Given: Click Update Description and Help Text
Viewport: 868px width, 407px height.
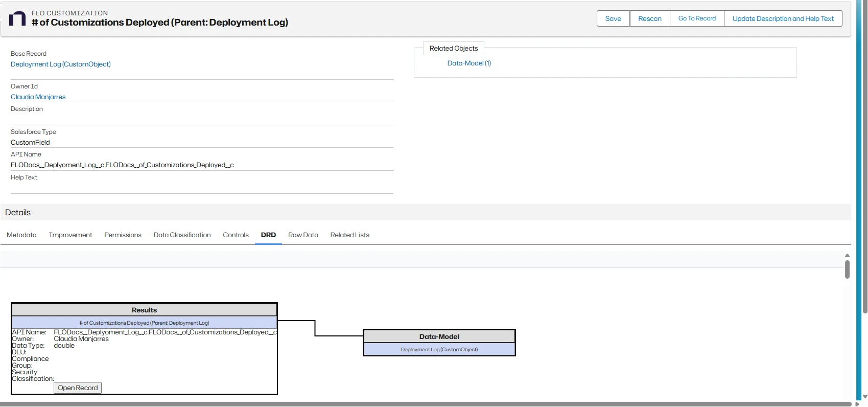Looking at the screenshot, I should 783,18.
